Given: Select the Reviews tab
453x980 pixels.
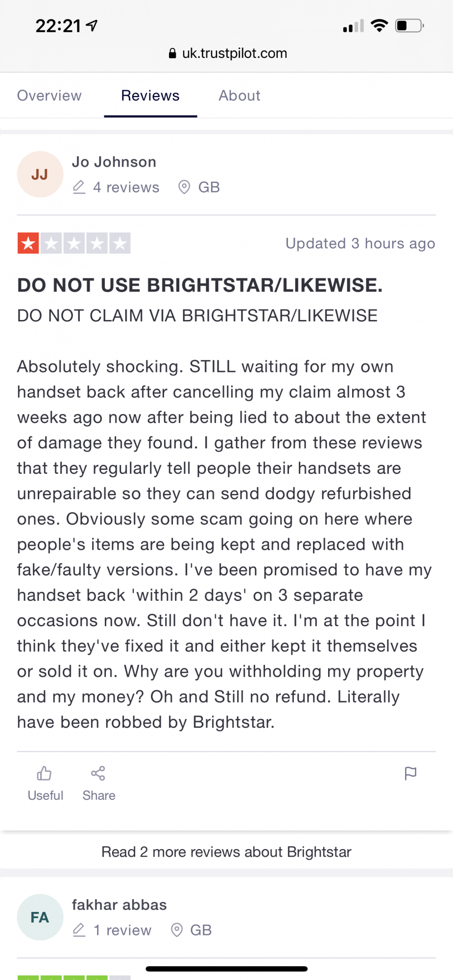Looking at the screenshot, I should pyautogui.click(x=150, y=96).
